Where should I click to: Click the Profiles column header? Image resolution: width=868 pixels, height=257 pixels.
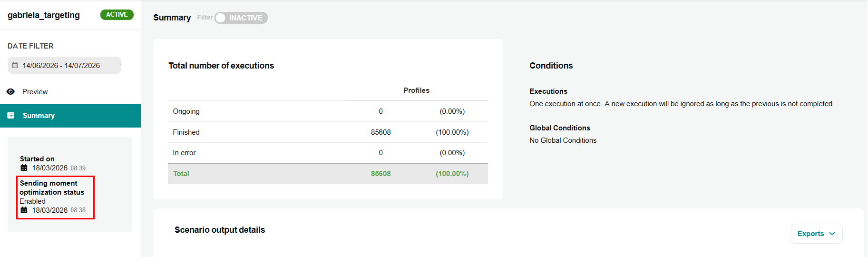pyautogui.click(x=416, y=90)
